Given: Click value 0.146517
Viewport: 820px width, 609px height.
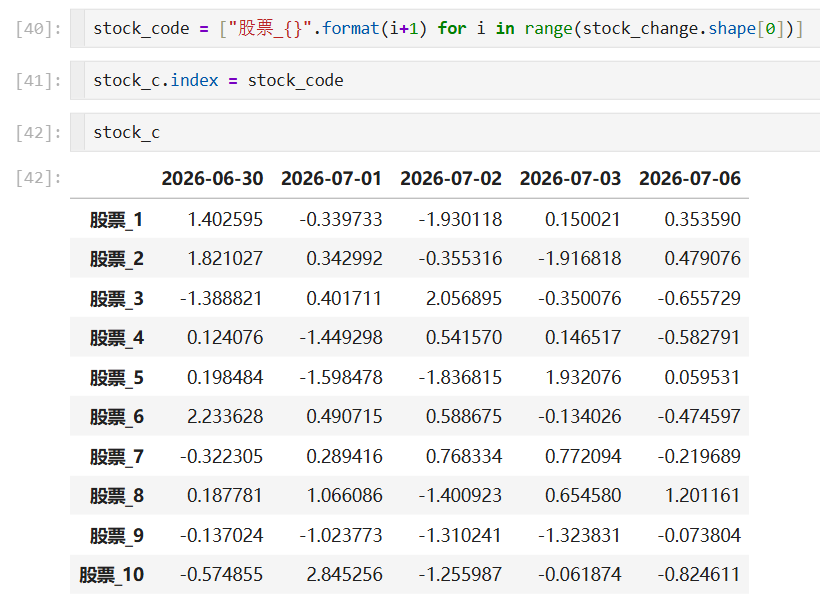Looking at the screenshot, I should pyautogui.click(x=583, y=338).
